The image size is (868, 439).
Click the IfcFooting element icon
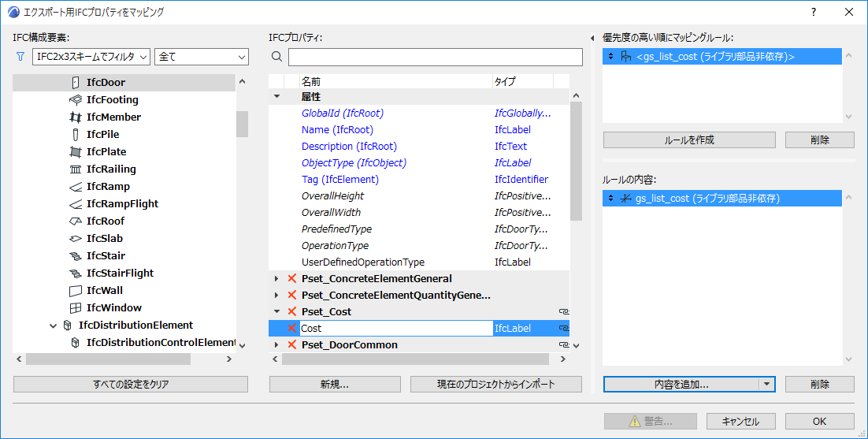click(76, 99)
